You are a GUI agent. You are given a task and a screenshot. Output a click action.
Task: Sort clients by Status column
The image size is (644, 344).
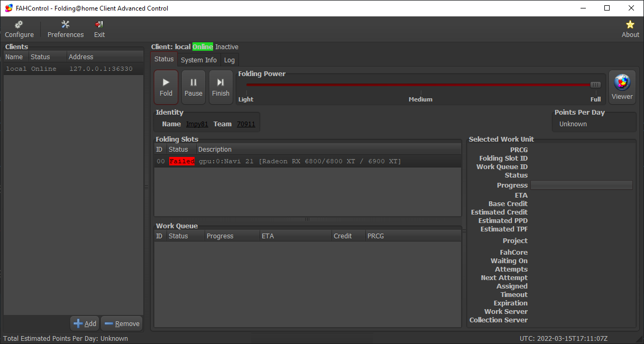[48, 57]
